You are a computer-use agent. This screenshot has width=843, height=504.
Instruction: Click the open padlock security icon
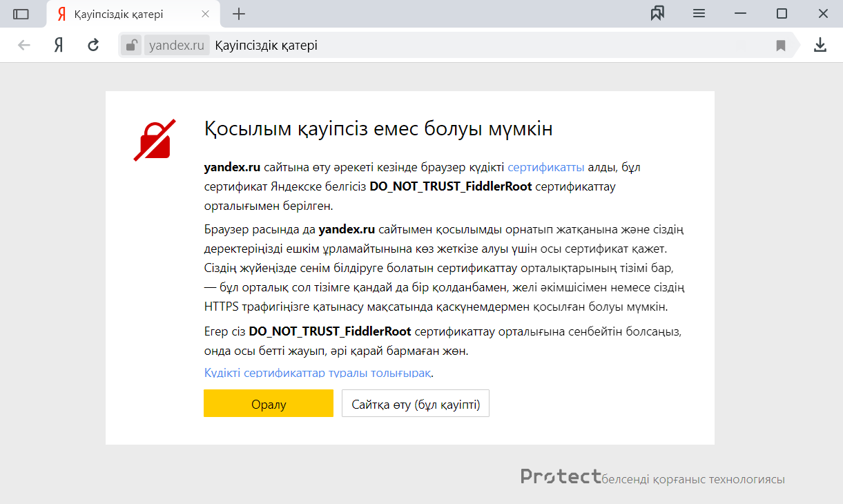point(130,46)
